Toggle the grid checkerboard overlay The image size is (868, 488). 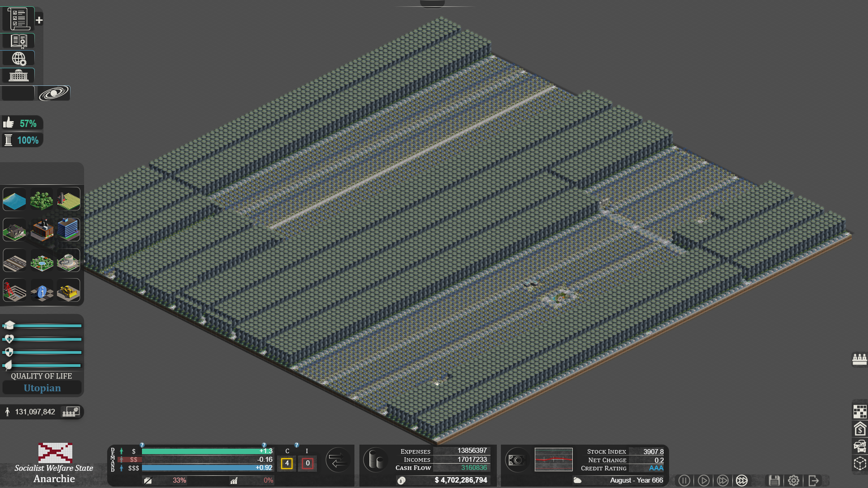pos(859,411)
